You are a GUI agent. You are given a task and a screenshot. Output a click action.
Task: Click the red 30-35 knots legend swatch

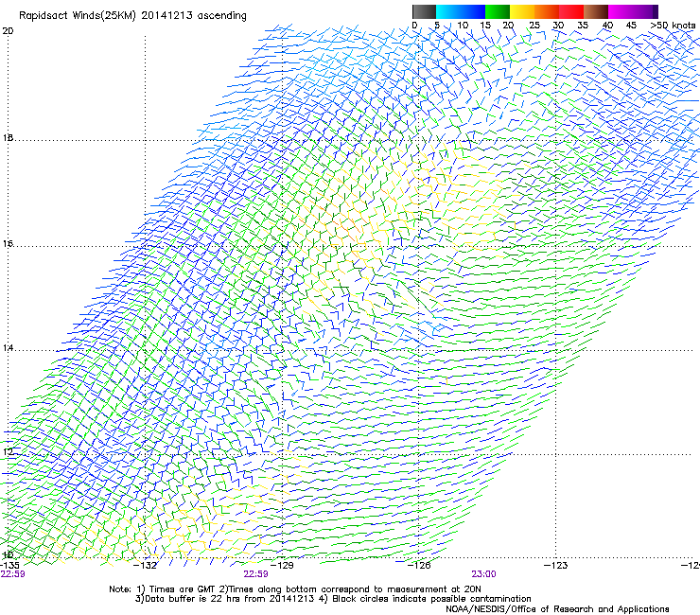point(571,11)
